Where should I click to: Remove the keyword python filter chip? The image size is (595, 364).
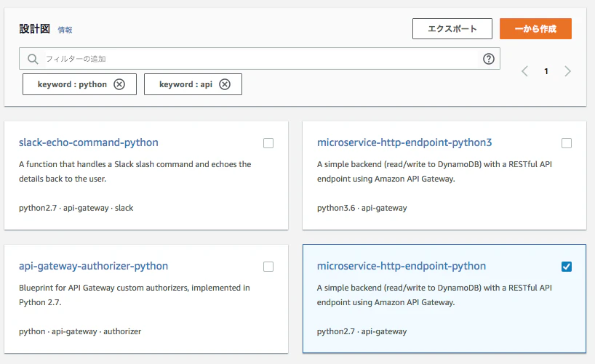pos(119,84)
